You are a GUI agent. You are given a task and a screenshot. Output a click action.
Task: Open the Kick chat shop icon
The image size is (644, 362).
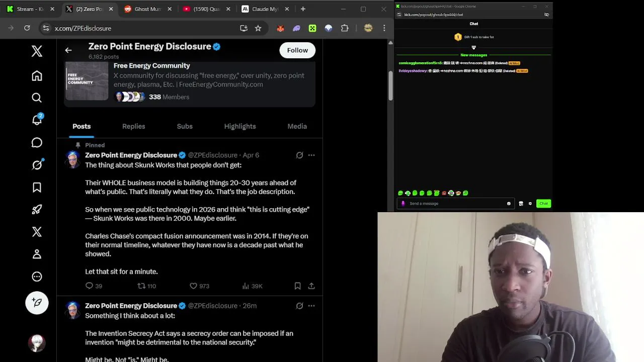pos(521,204)
